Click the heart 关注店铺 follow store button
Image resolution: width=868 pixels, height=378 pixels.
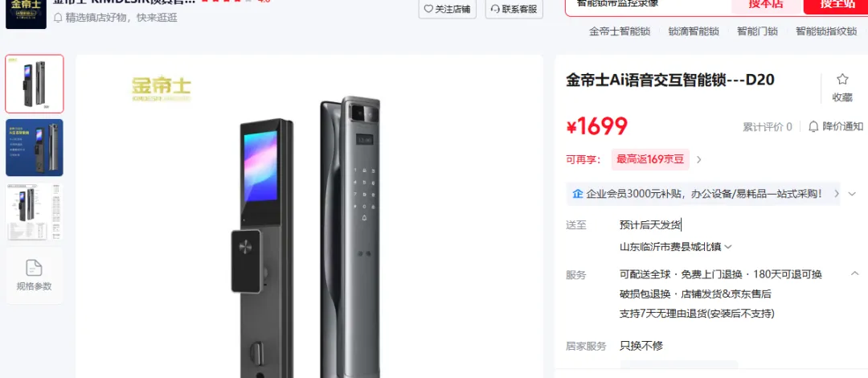click(x=448, y=9)
